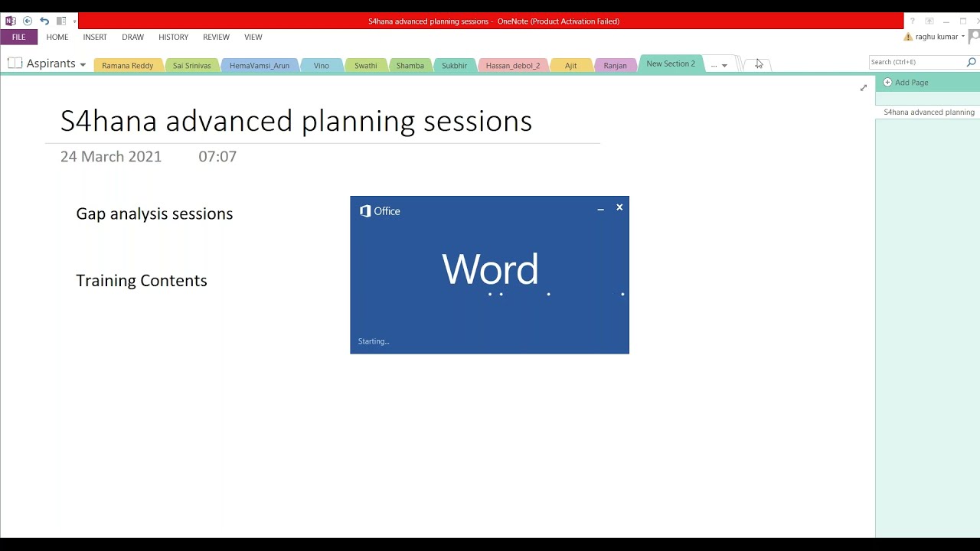Open the HISTORY ribbon tab
Image resolution: width=980 pixels, height=551 pixels.
[x=173, y=37]
